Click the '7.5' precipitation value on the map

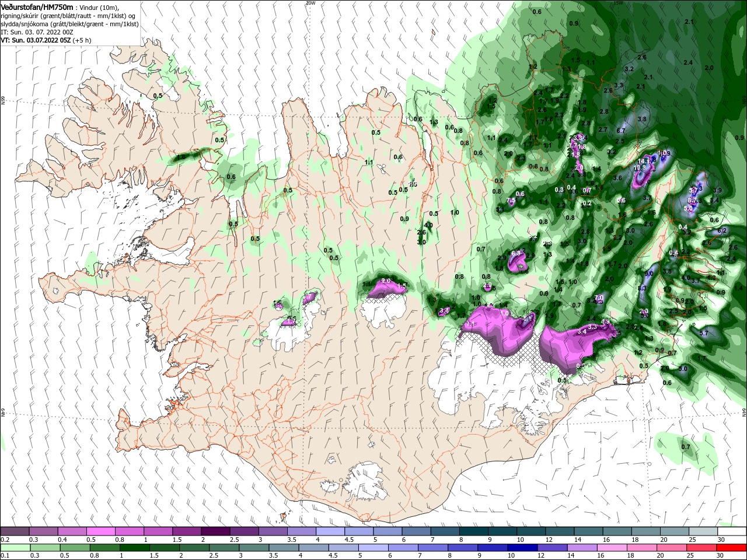[511, 201]
